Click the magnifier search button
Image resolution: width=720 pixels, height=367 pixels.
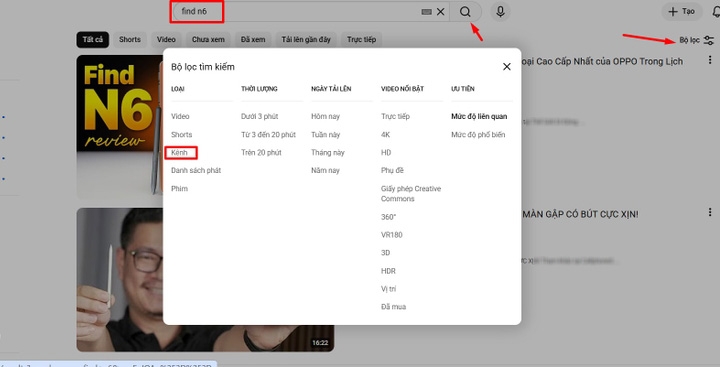(465, 11)
